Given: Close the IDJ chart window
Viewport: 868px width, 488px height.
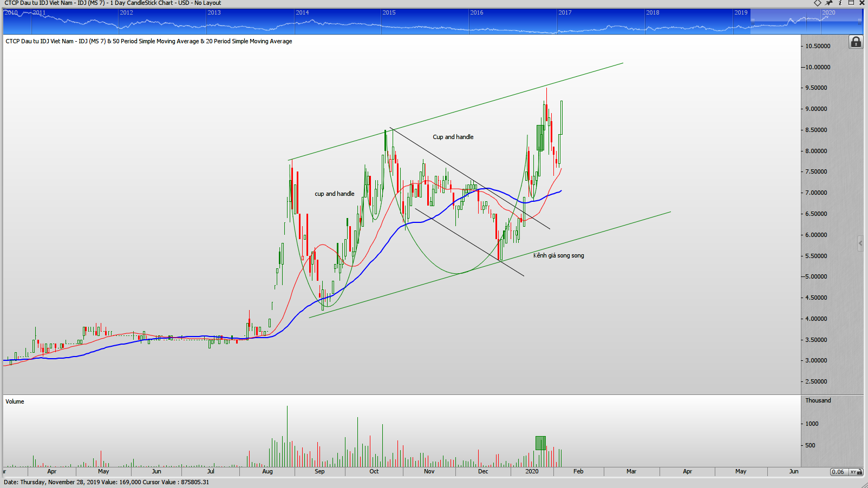Looking at the screenshot, I should [x=862, y=3].
